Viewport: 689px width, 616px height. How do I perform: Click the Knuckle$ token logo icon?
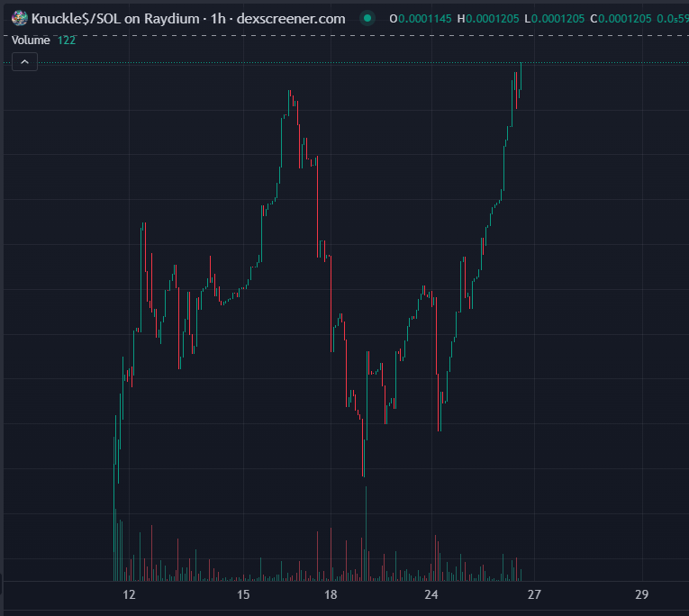19,18
